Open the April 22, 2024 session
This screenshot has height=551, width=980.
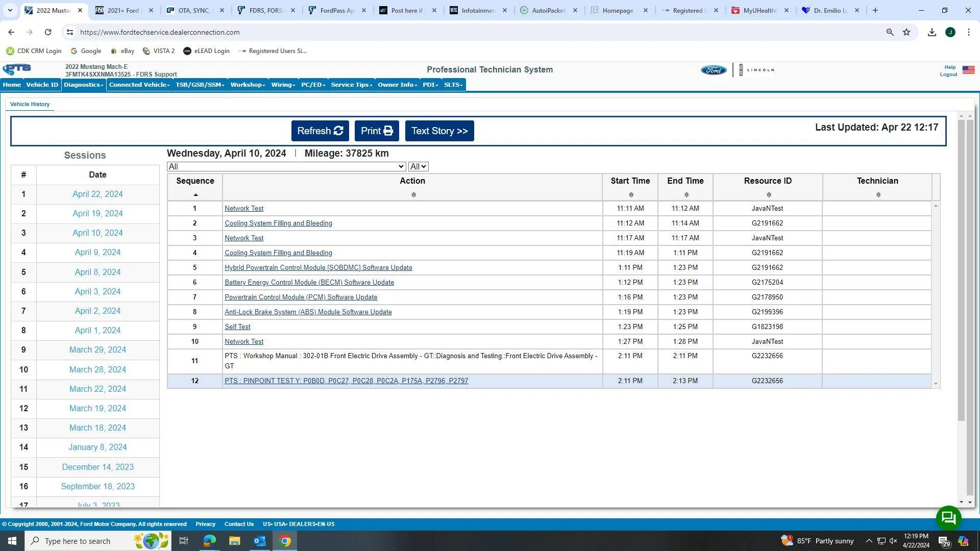point(97,194)
